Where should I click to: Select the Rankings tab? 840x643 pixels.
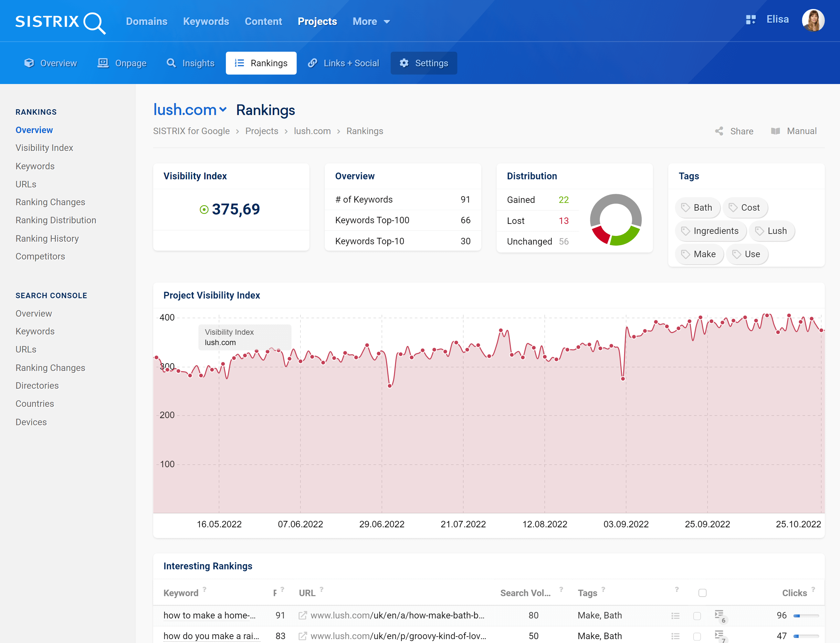(x=261, y=63)
